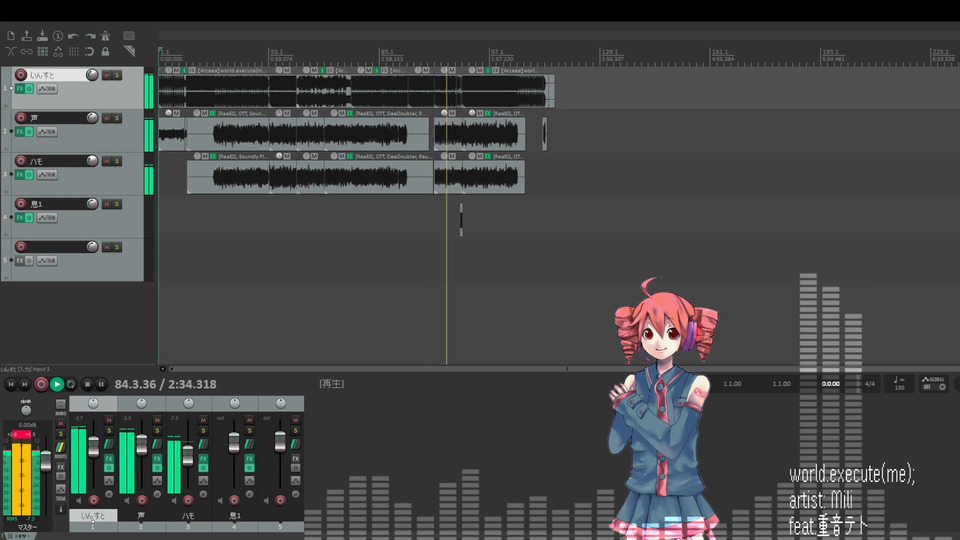Open FX chain for 息1 track

20,217
